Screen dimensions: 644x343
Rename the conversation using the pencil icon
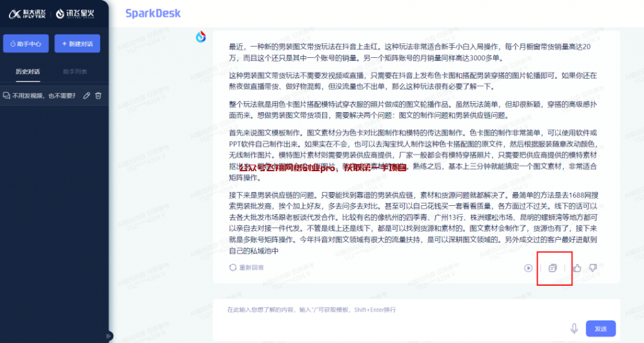pos(87,96)
